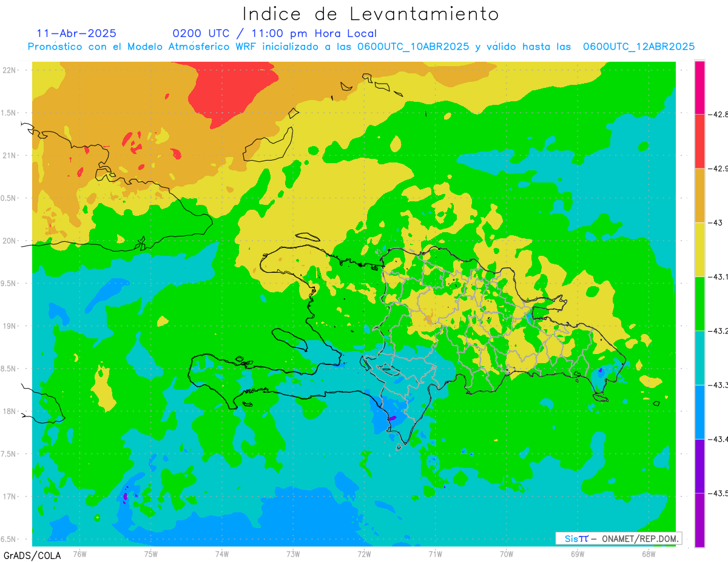Click the legend value "-43.4"
Screen dimensions: 728x562
(719, 439)
